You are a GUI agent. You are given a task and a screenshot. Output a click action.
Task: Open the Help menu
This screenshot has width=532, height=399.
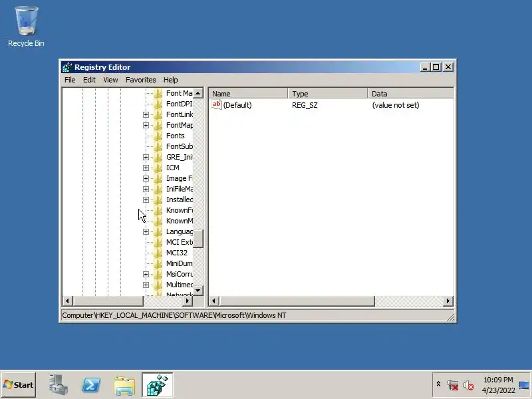point(171,80)
